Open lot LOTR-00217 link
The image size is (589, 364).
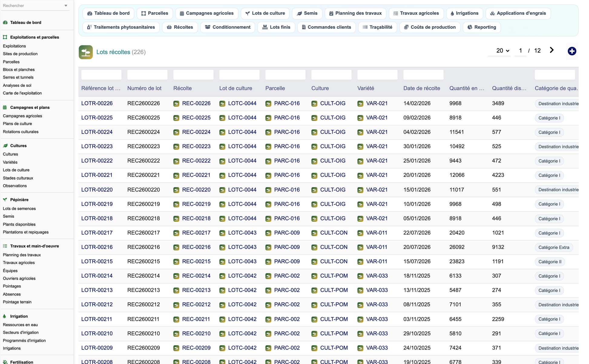coord(97,233)
